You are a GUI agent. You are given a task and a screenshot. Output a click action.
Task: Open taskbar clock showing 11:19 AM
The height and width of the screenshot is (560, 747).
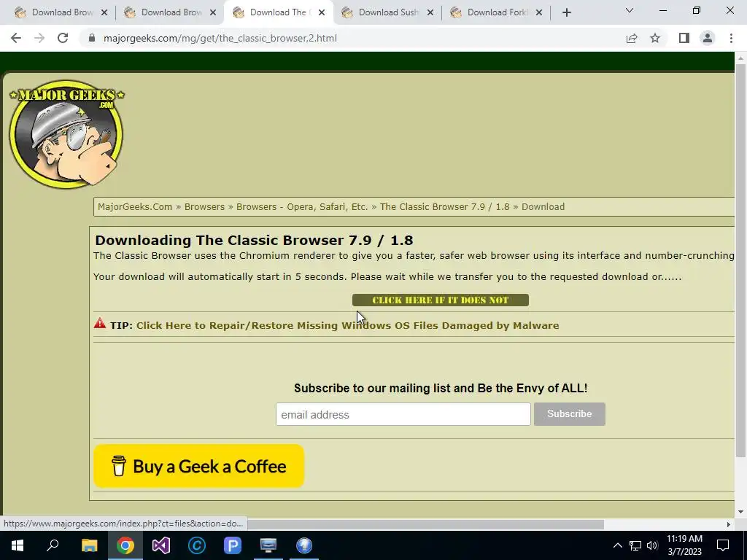click(684, 545)
